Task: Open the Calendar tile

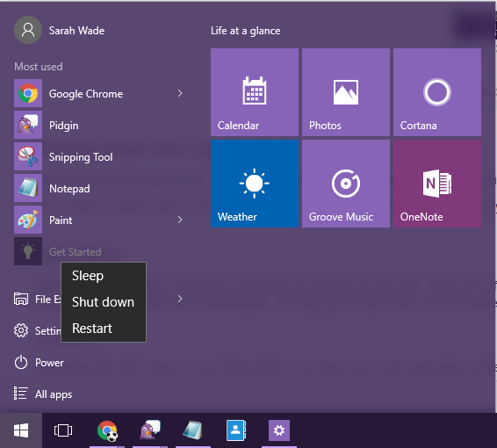Action: 255,92
